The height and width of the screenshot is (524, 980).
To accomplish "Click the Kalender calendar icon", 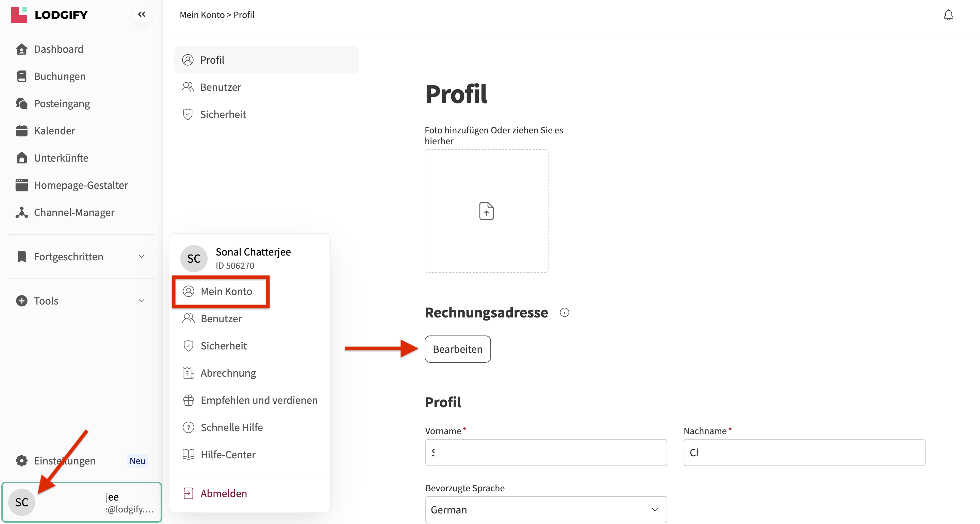I will click(22, 131).
